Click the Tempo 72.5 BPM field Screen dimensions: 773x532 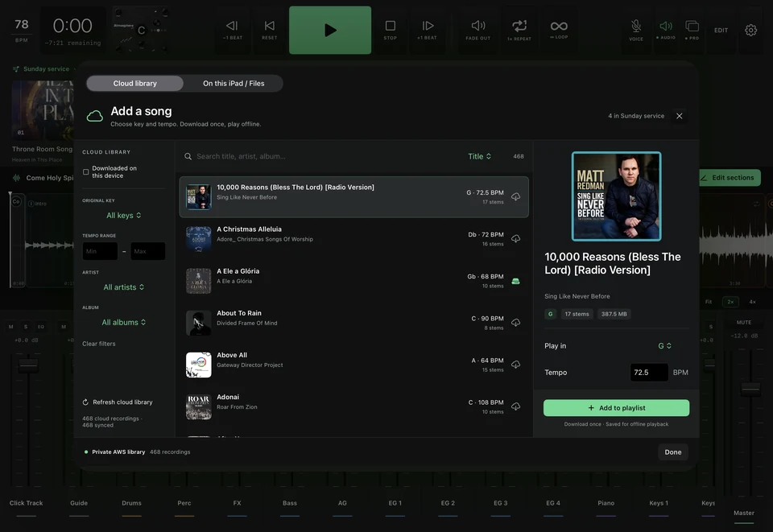649,373
